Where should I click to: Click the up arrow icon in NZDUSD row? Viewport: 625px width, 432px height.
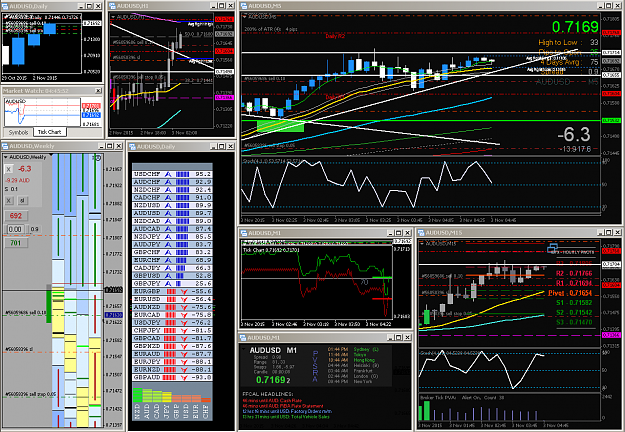tap(168, 205)
